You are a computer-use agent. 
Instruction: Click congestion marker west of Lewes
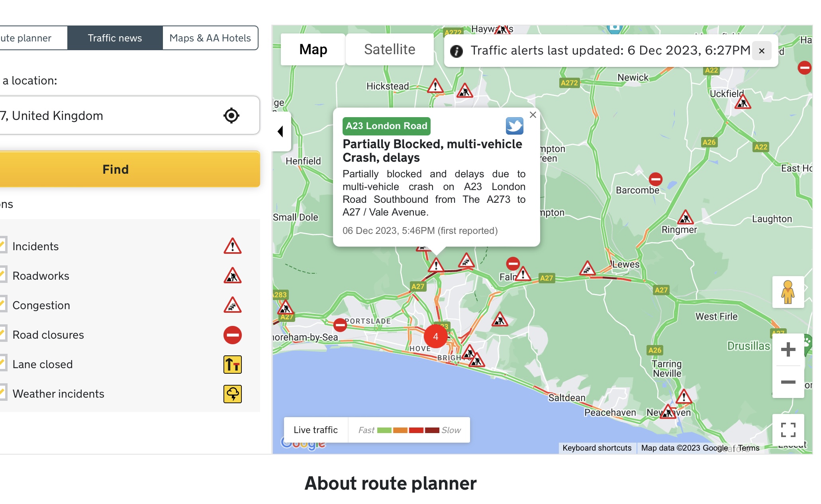click(588, 269)
